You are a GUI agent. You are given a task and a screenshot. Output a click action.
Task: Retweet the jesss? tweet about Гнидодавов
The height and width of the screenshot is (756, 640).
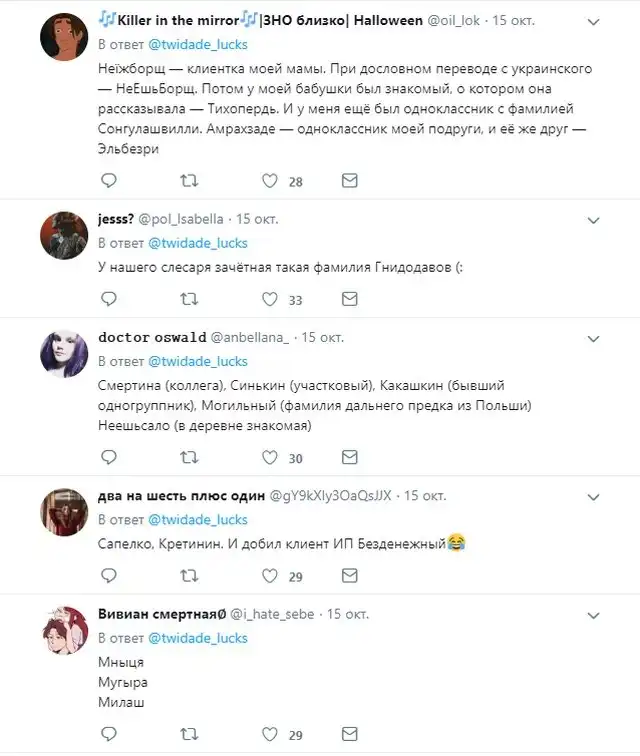click(189, 299)
